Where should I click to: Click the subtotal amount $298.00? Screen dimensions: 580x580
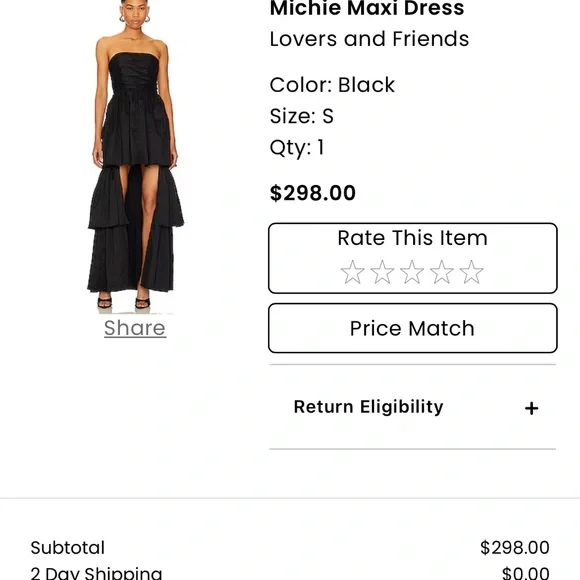click(x=515, y=548)
